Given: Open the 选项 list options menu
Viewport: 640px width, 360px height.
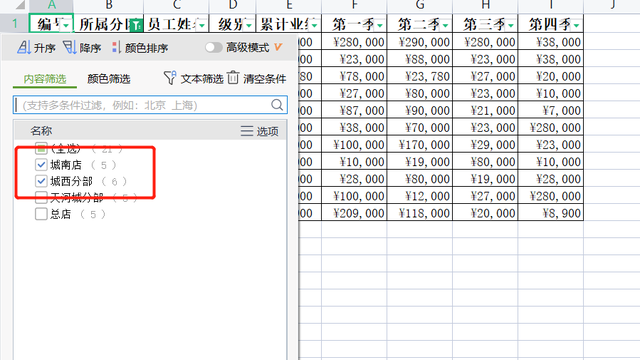Looking at the screenshot, I should 260,131.
